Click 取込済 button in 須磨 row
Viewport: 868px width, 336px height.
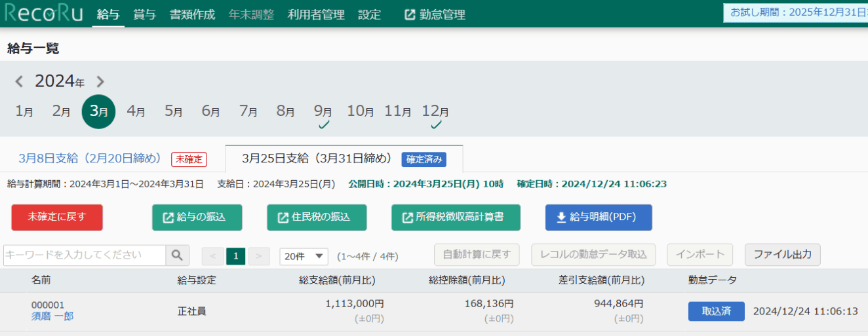coord(716,311)
